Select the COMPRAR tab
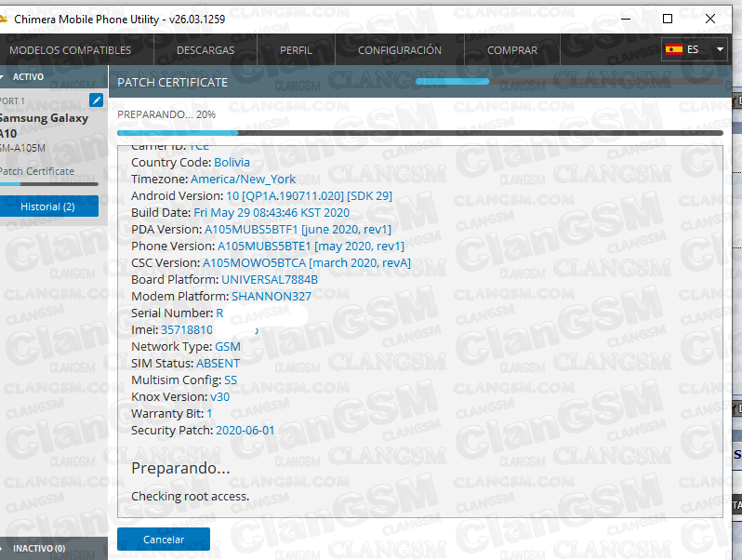Screen dimensions: 742x560 512,49
